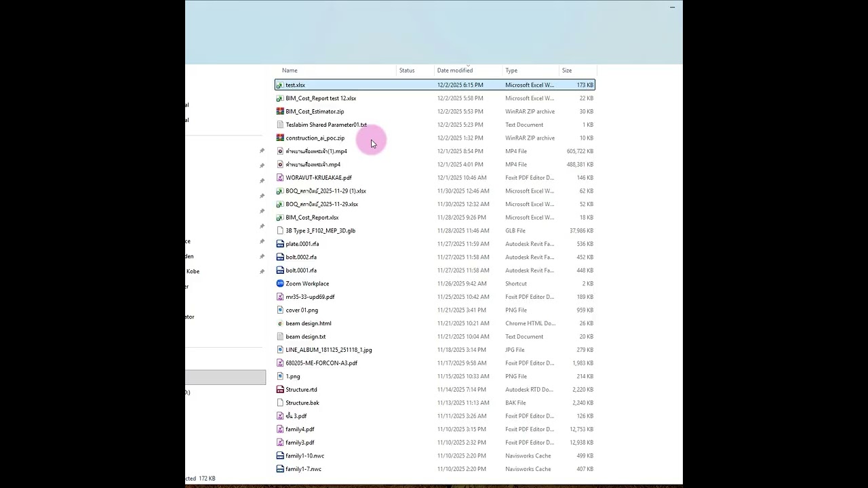This screenshot has height=488, width=868.
Task: Select file name family4.pdf
Action: point(300,429)
